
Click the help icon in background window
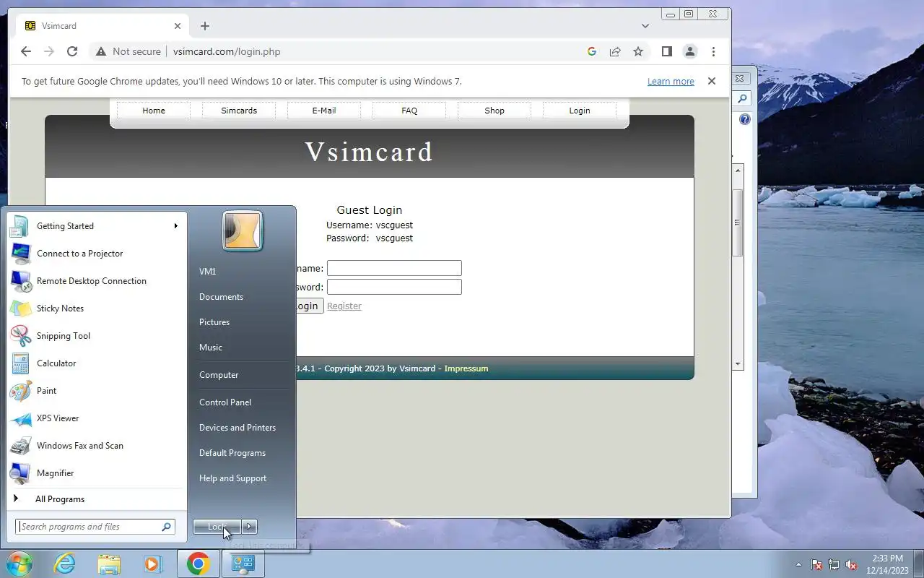[x=745, y=119]
